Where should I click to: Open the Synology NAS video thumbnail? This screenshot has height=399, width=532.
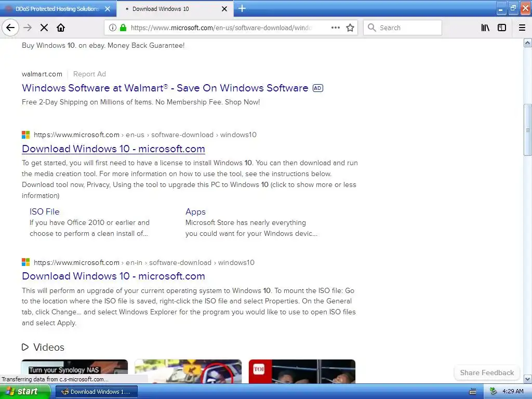point(75,371)
